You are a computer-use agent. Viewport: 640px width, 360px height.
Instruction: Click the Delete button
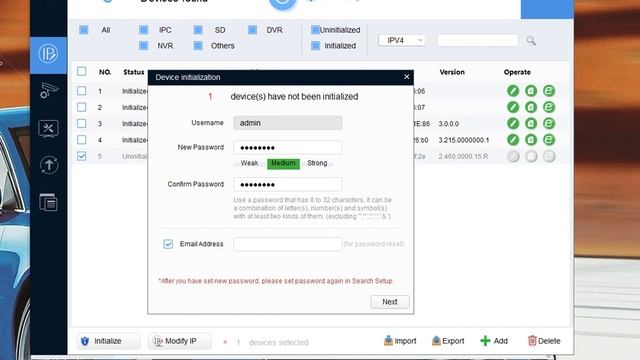(x=544, y=341)
